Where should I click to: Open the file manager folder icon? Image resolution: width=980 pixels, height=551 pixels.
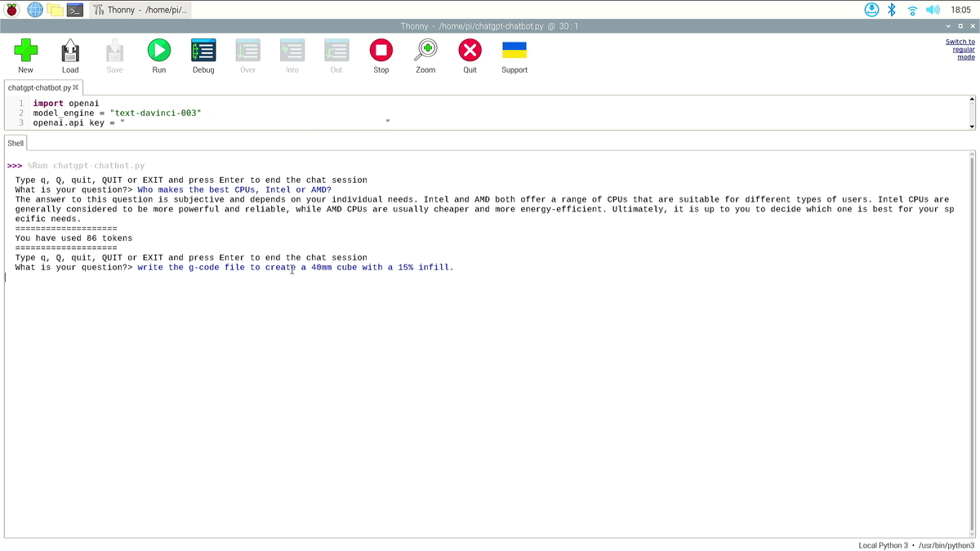(55, 10)
